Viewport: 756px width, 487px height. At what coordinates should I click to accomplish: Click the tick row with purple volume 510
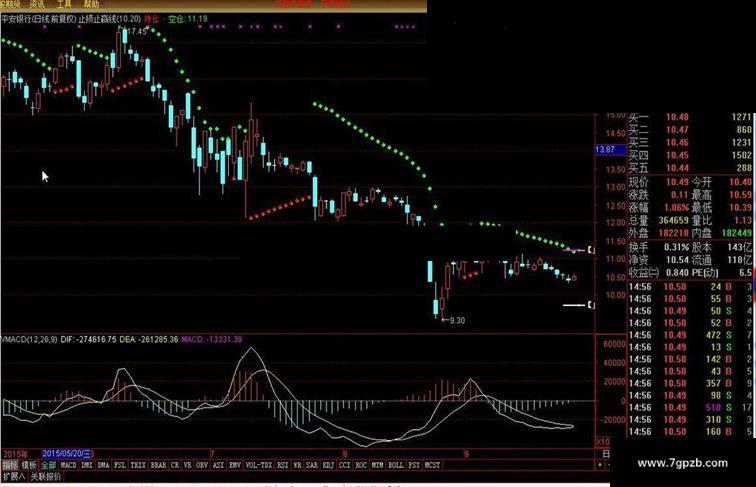[691, 407]
